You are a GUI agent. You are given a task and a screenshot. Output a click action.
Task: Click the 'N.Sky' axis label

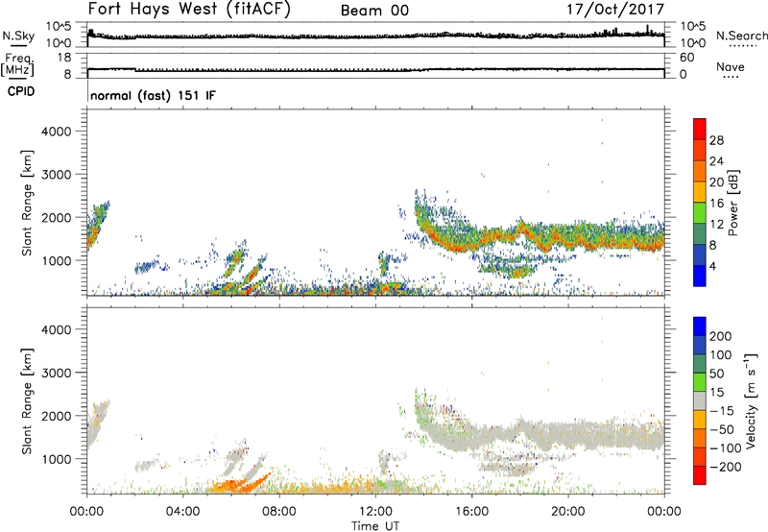(18, 36)
